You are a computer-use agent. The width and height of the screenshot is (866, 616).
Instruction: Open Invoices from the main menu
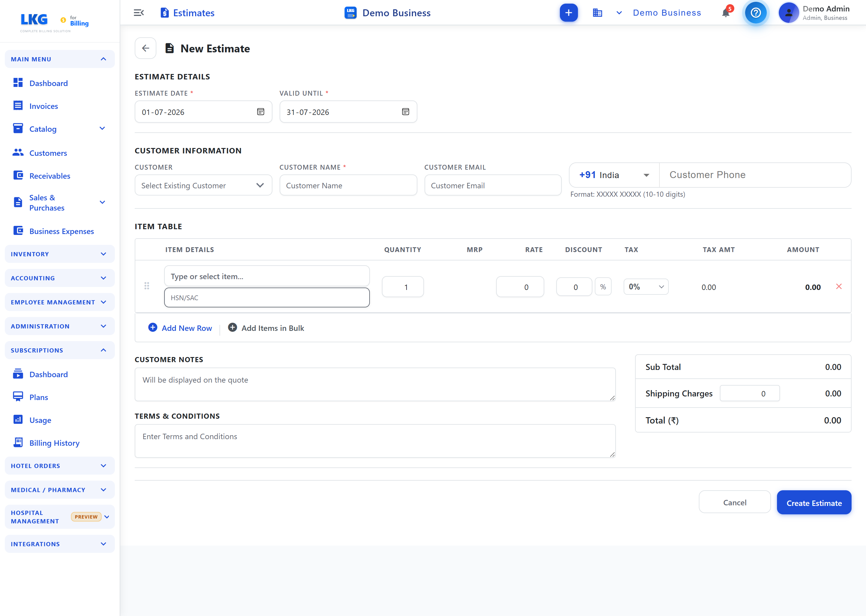pyautogui.click(x=44, y=106)
